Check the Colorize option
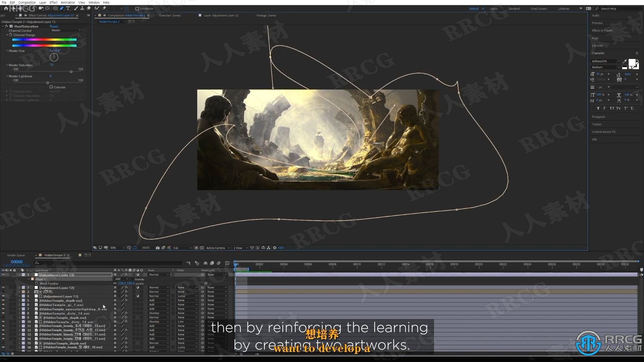The height and width of the screenshot is (362, 644). (51, 87)
